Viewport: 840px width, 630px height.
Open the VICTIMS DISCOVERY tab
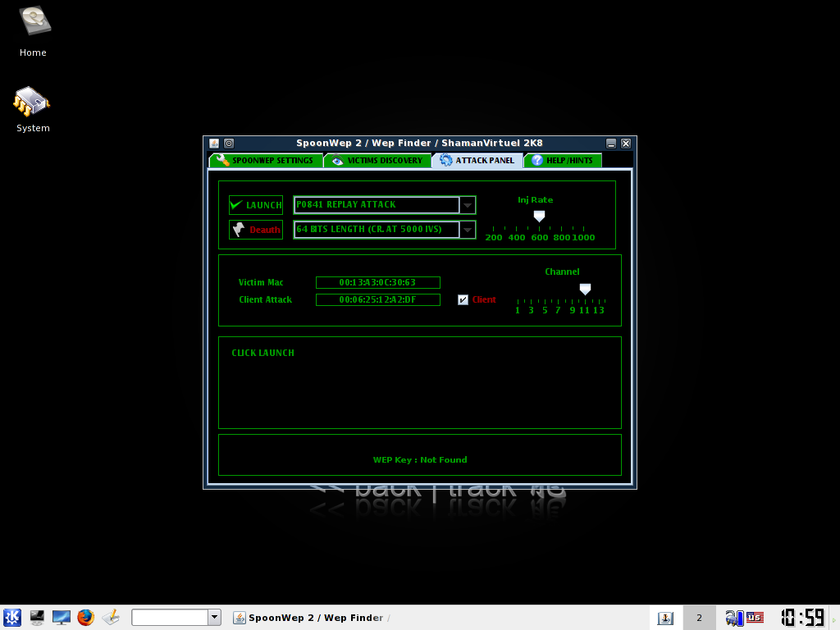(x=377, y=161)
